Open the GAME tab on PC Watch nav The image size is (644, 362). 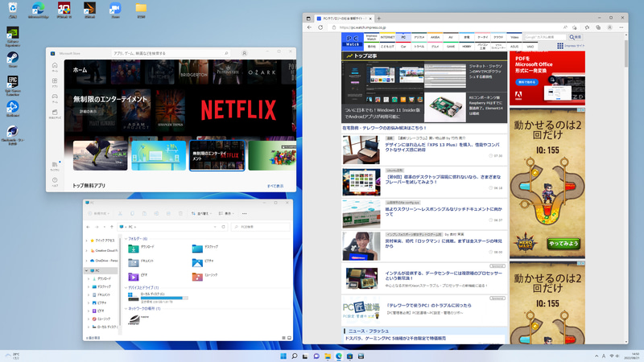click(451, 47)
